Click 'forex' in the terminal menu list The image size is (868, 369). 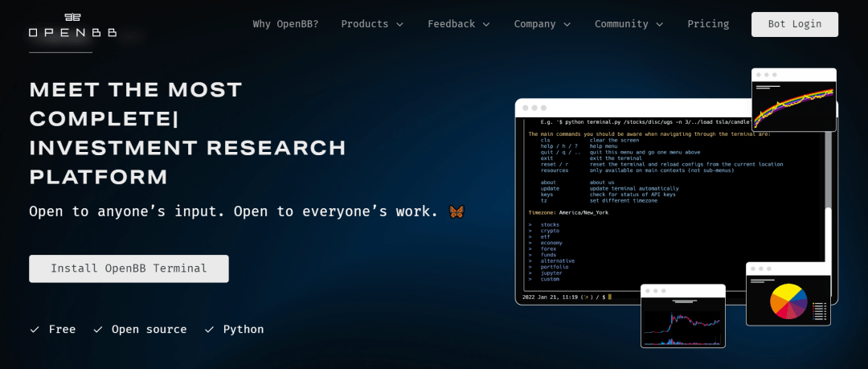[549, 248]
